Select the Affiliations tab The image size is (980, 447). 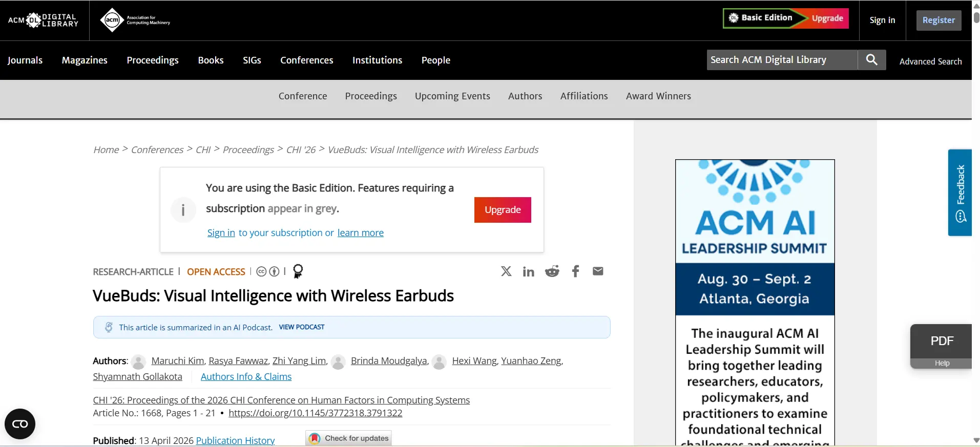[584, 96]
